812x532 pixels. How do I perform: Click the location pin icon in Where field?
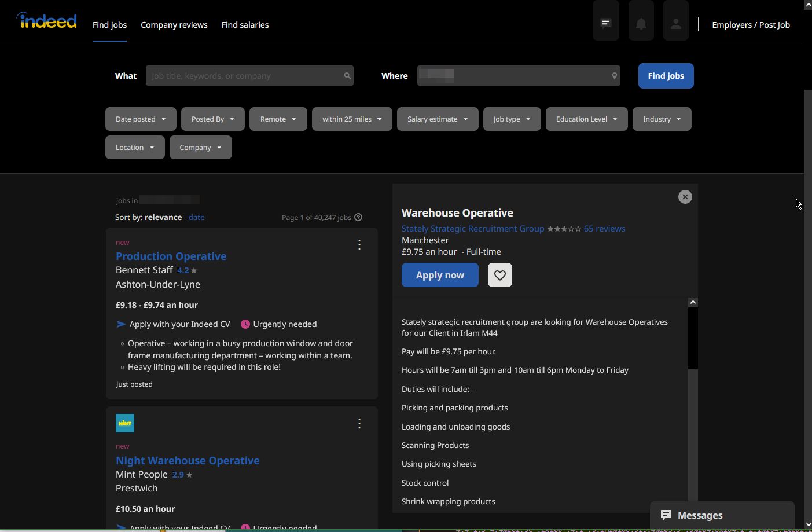click(x=614, y=76)
